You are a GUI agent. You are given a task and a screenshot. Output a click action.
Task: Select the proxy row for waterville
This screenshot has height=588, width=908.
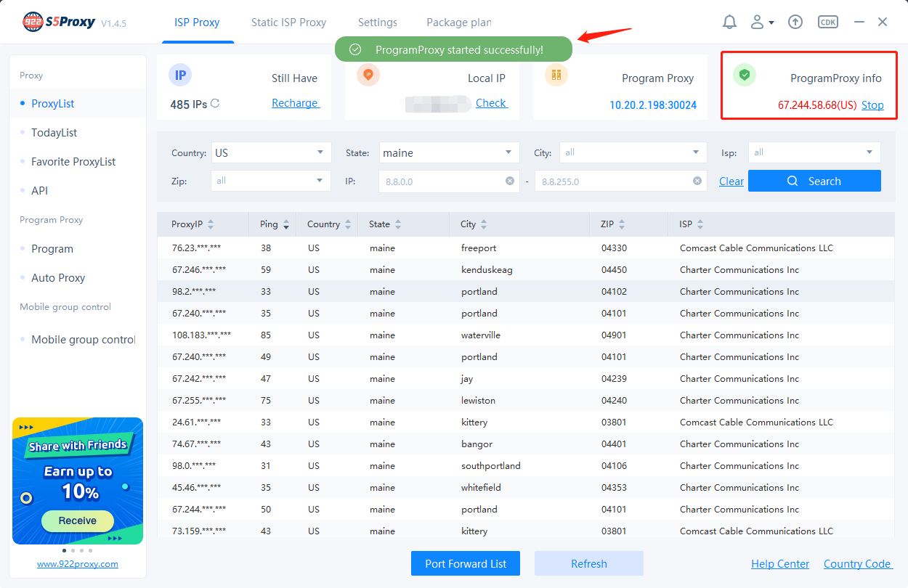pos(526,335)
